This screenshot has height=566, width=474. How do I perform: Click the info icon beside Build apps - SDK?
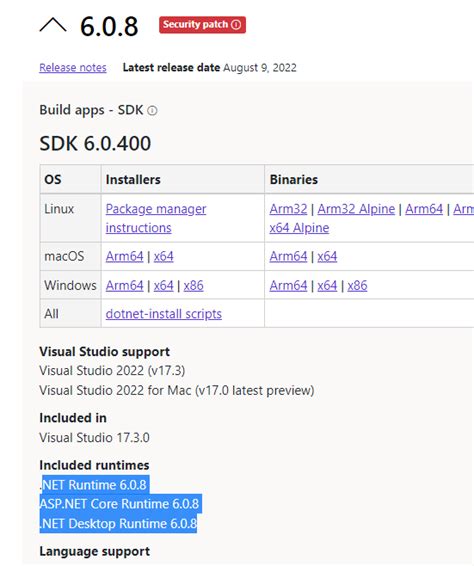[x=152, y=110]
